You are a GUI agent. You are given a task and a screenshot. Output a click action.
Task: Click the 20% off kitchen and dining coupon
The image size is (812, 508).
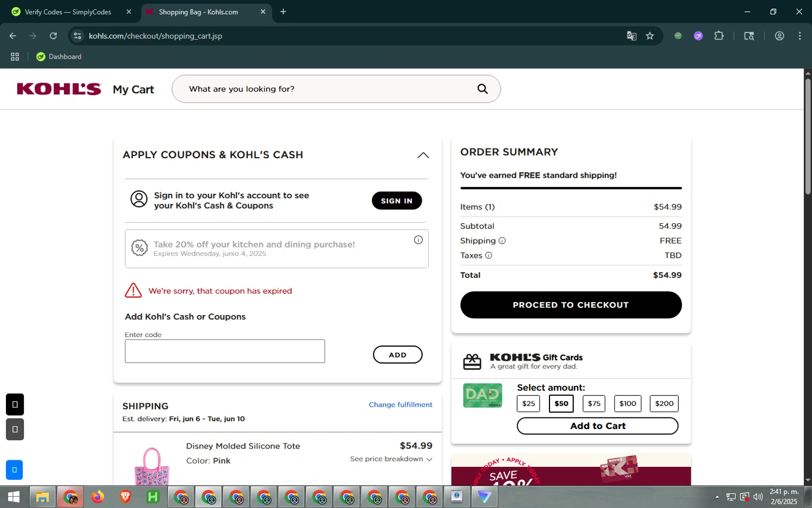tap(277, 249)
